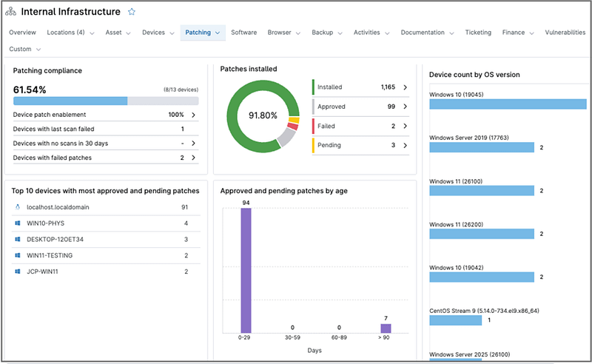This screenshot has width=592, height=364.
Task: Open the Software tab
Action: 244,33
